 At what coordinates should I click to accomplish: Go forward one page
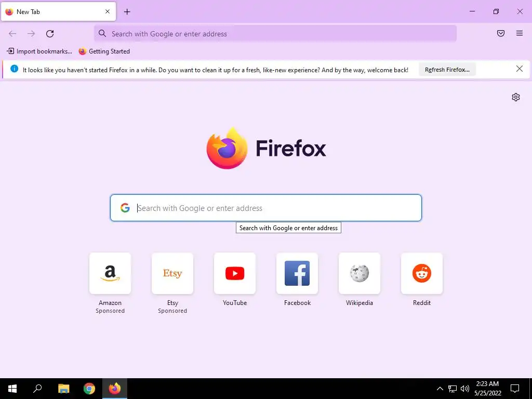pyautogui.click(x=31, y=34)
